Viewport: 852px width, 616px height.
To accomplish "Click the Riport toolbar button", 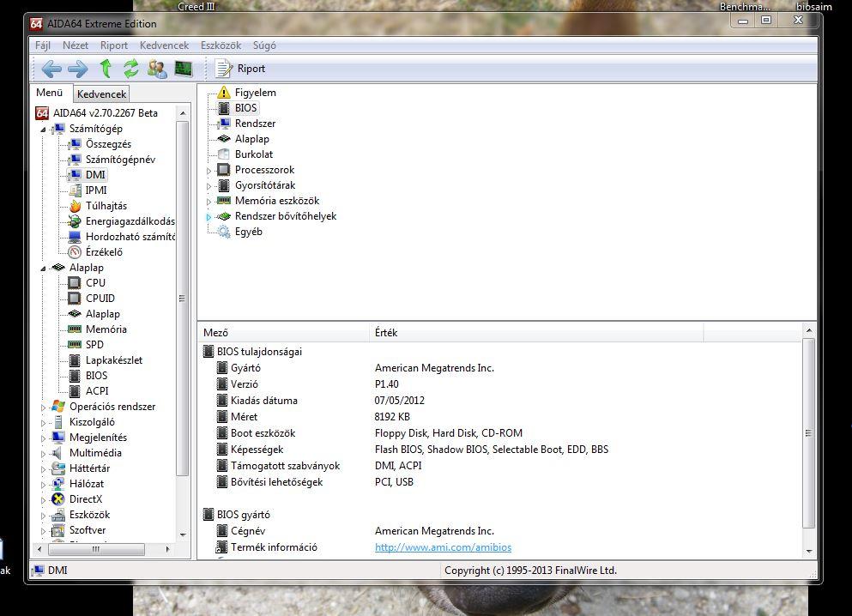I will click(x=241, y=69).
